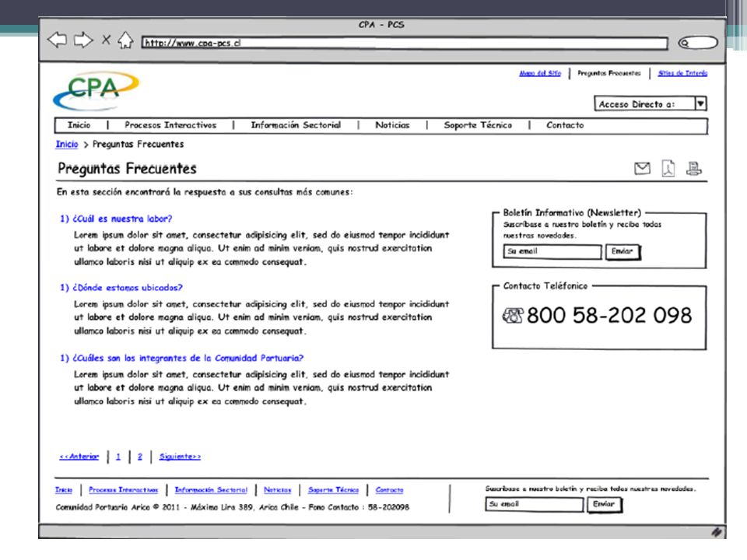The image size is (747, 560).
Task: Click the telephone icon beside 800 number
Action: tap(513, 315)
